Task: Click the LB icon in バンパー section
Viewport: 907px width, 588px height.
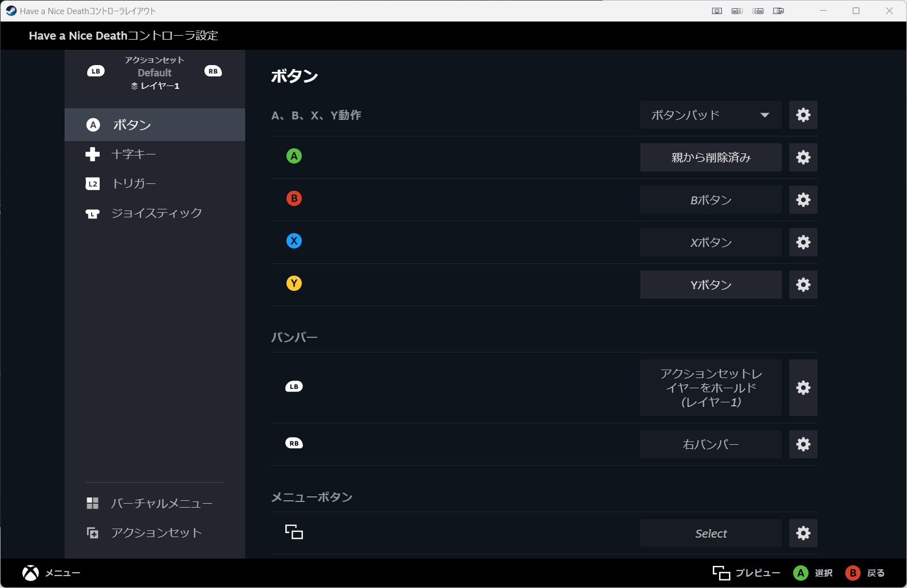Action: coord(294,387)
